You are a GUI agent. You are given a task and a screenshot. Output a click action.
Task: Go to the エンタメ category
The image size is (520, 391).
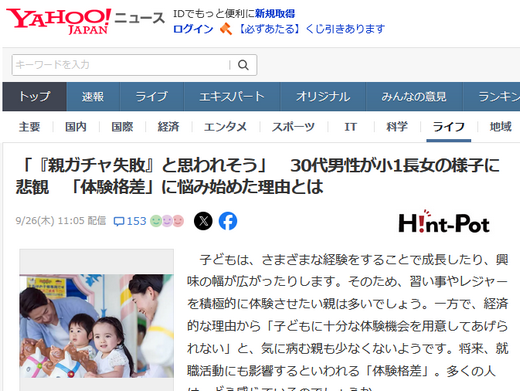(x=226, y=127)
